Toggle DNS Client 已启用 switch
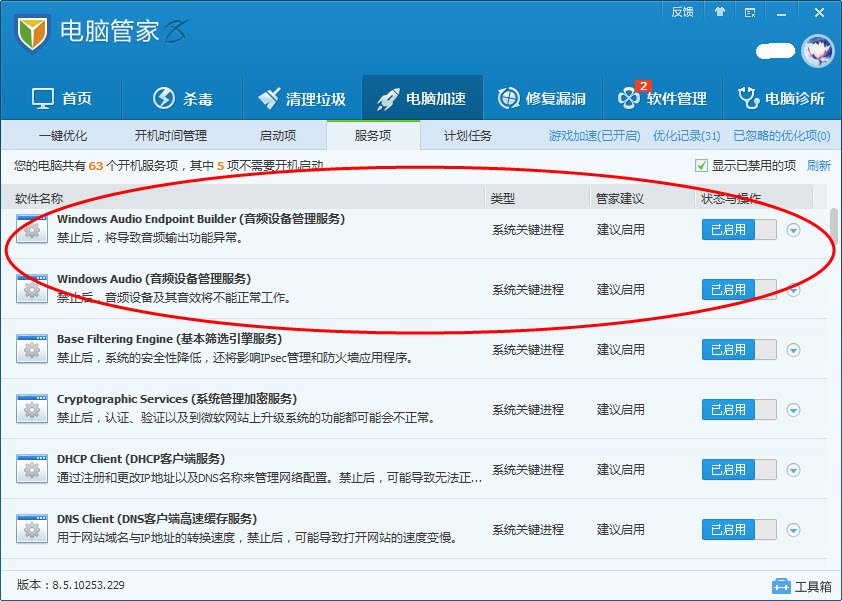This screenshot has width=842, height=601. [x=739, y=530]
